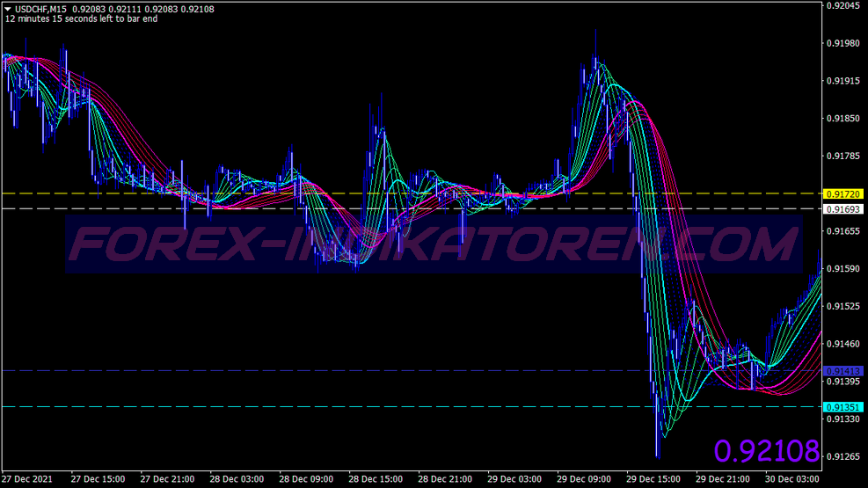Image resolution: width=868 pixels, height=488 pixels.
Task: Click the 0.91265 price scale label
Action: (843, 456)
